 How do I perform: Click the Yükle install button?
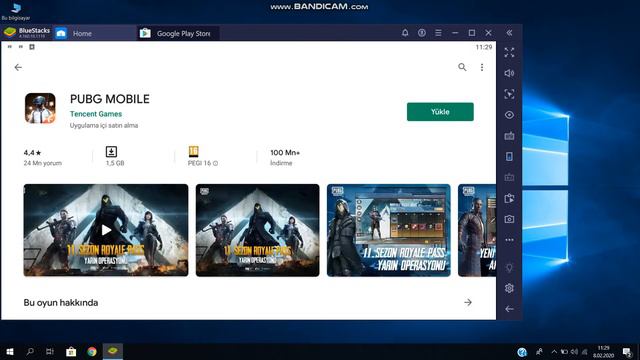click(x=440, y=112)
